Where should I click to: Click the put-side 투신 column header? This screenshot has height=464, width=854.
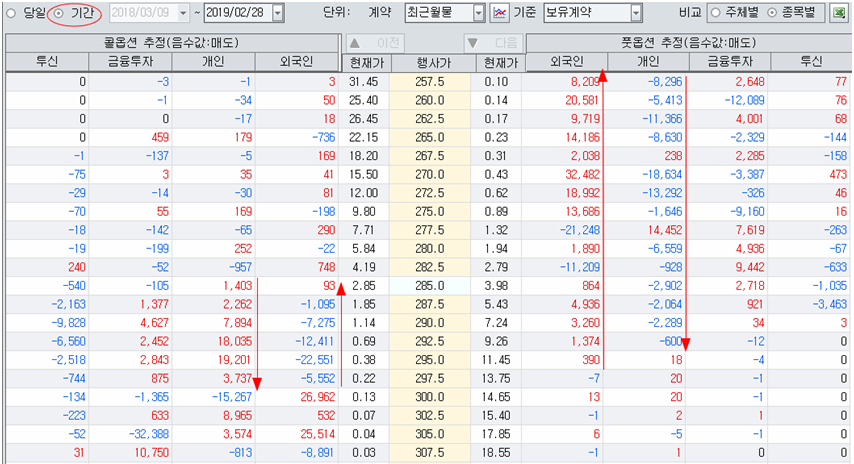[x=811, y=62]
